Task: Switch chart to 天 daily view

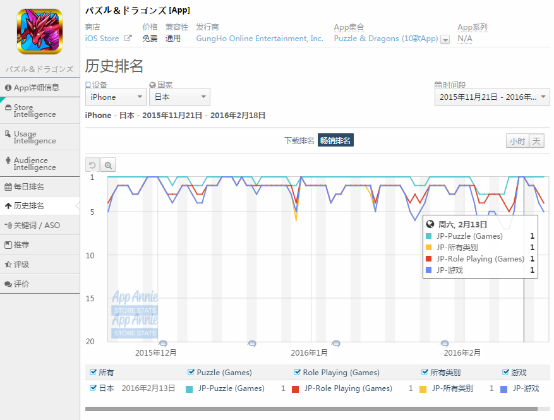Action: click(536, 141)
